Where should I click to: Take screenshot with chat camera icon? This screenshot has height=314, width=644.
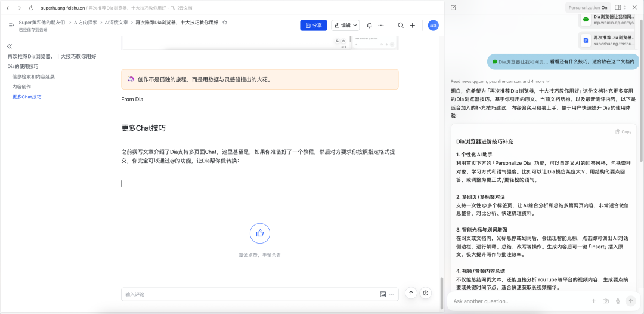coord(605,301)
